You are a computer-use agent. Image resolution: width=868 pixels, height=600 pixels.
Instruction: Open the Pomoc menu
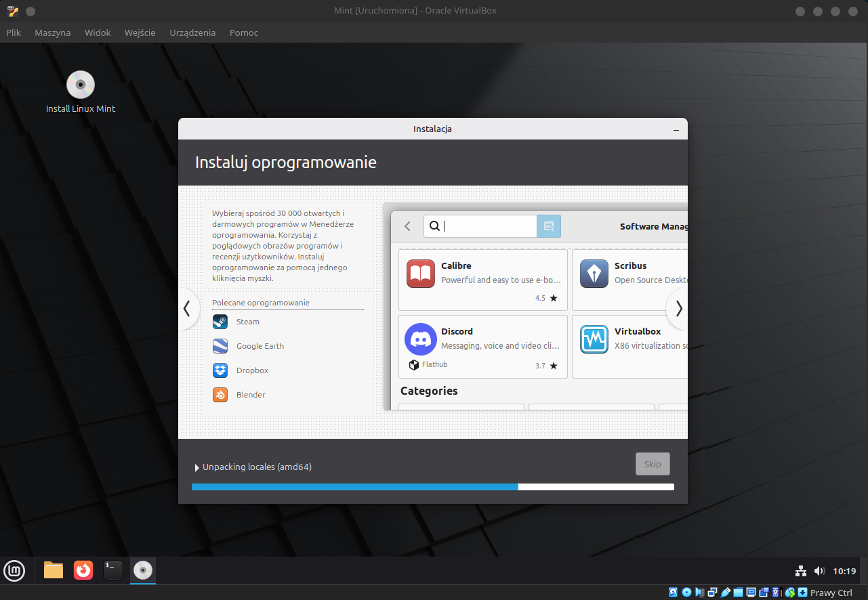244,33
